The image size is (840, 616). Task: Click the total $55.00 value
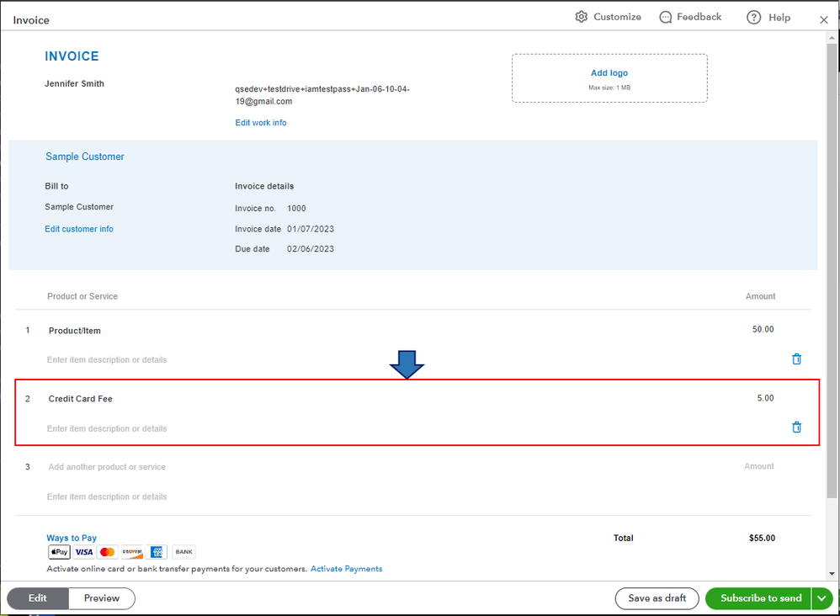pos(762,538)
